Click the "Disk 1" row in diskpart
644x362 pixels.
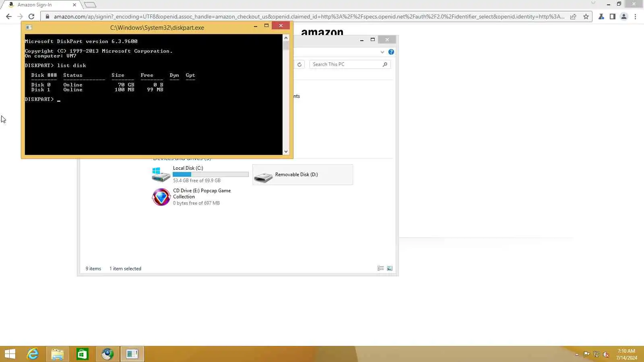pyautogui.click(x=97, y=90)
